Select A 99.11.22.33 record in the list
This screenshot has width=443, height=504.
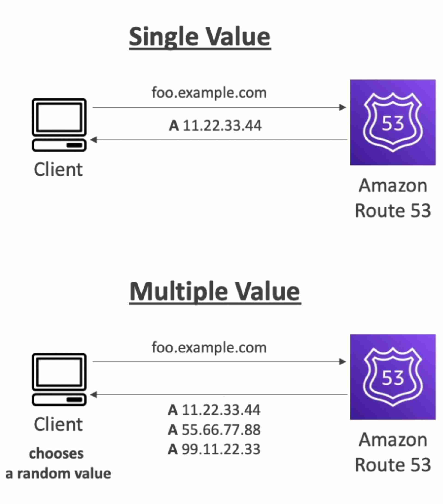tap(214, 449)
